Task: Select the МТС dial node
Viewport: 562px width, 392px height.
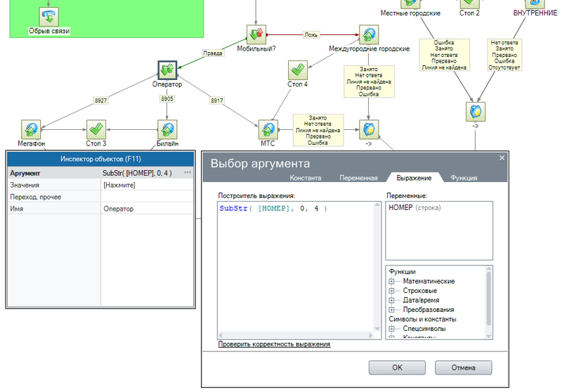Action: click(268, 129)
